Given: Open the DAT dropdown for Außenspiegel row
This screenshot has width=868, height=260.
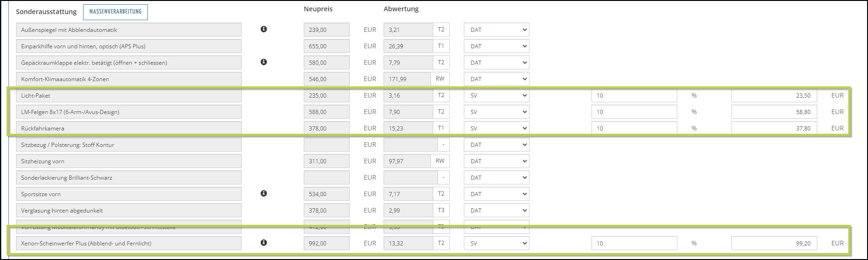Looking at the screenshot, I should 496,30.
